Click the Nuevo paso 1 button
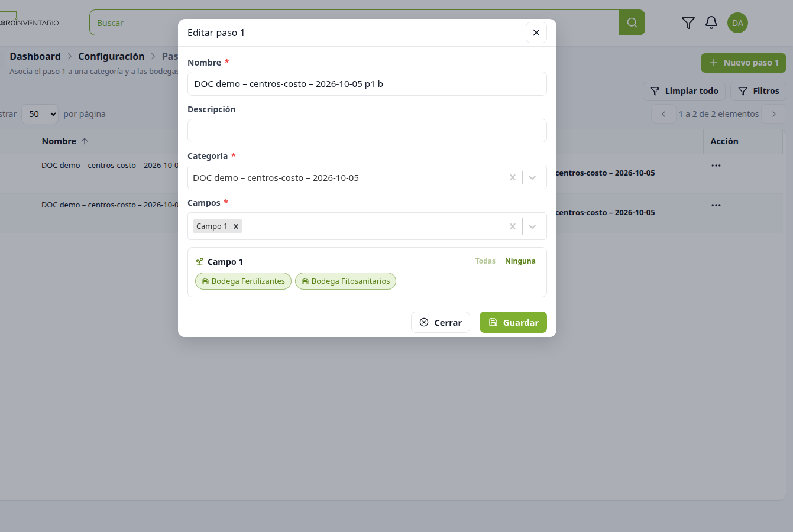 pyautogui.click(x=743, y=63)
